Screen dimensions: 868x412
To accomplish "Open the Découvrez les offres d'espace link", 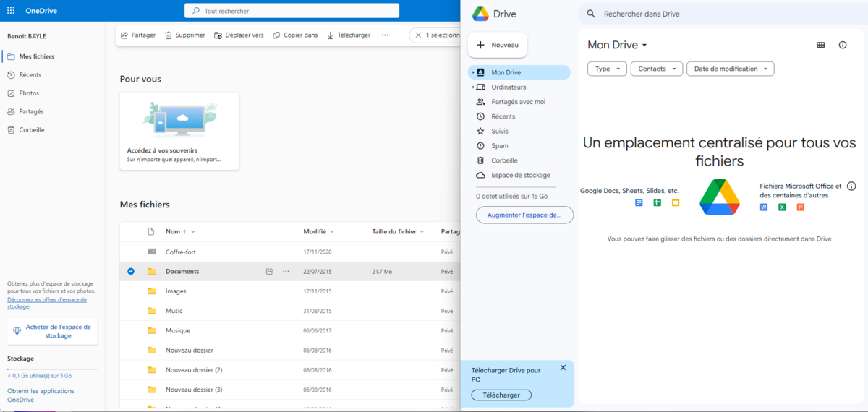I will click(47, 303).
